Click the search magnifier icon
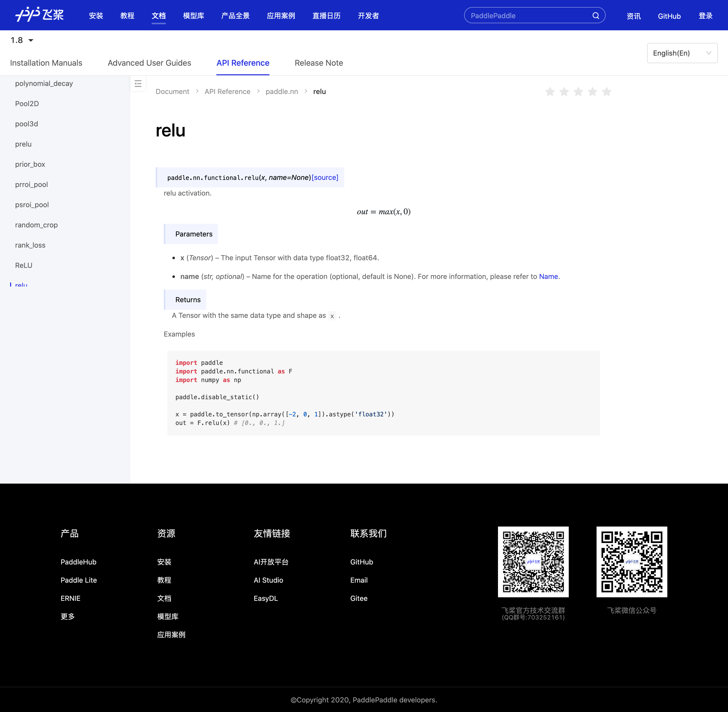Viewport: 728px width, 712px height. [596, 16]
